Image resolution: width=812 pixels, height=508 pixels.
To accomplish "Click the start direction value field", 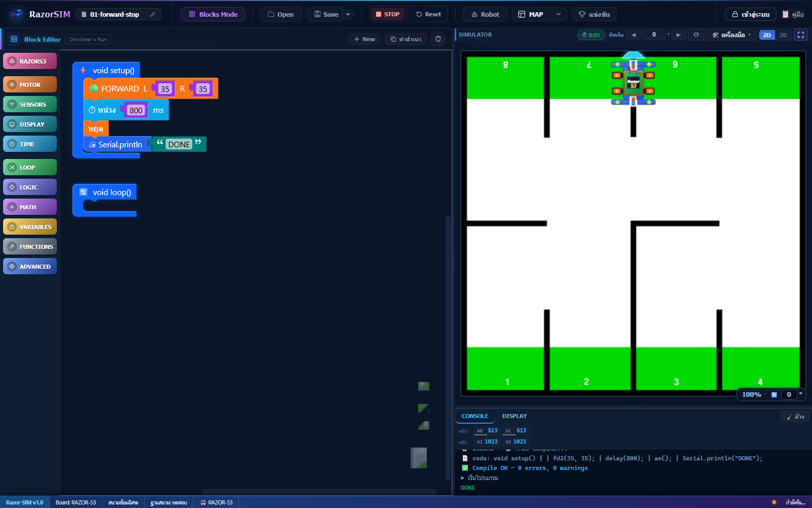I will click(x=654, y=35).
